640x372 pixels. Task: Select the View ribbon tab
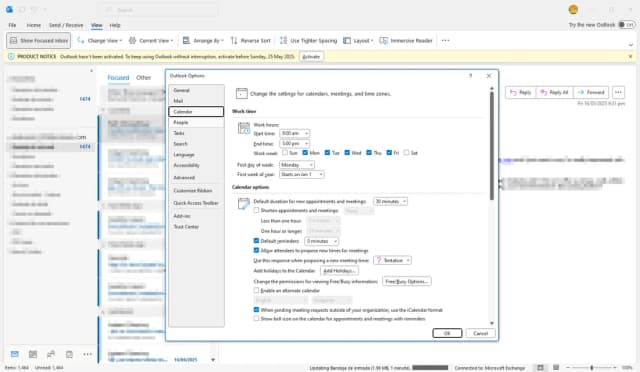(x=97, y=25)
